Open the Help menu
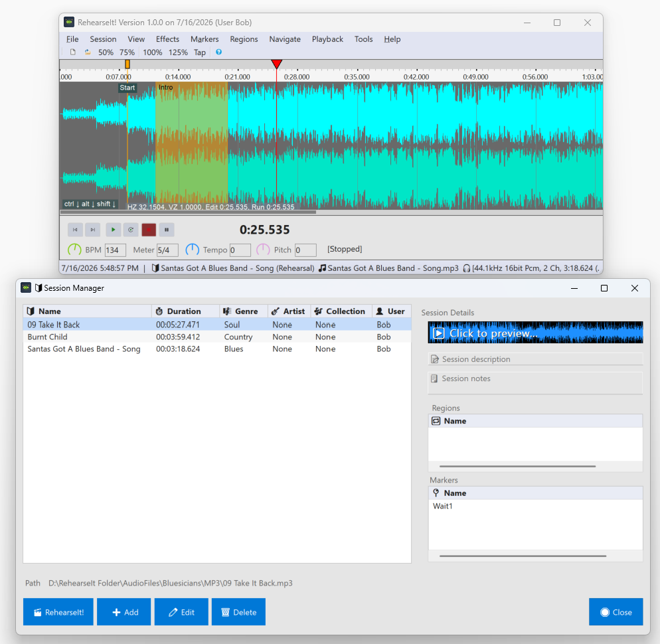Screen dimensions: 660x644 392,39
